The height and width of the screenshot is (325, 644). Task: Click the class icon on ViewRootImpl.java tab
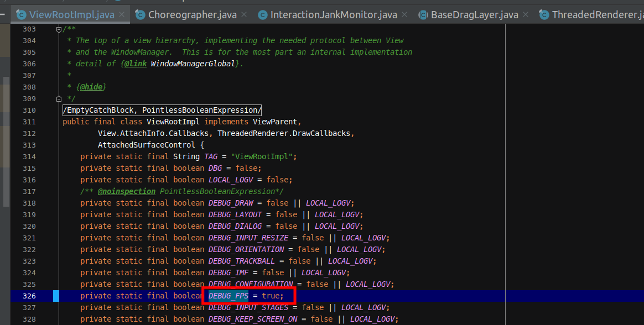pos(22,15)
